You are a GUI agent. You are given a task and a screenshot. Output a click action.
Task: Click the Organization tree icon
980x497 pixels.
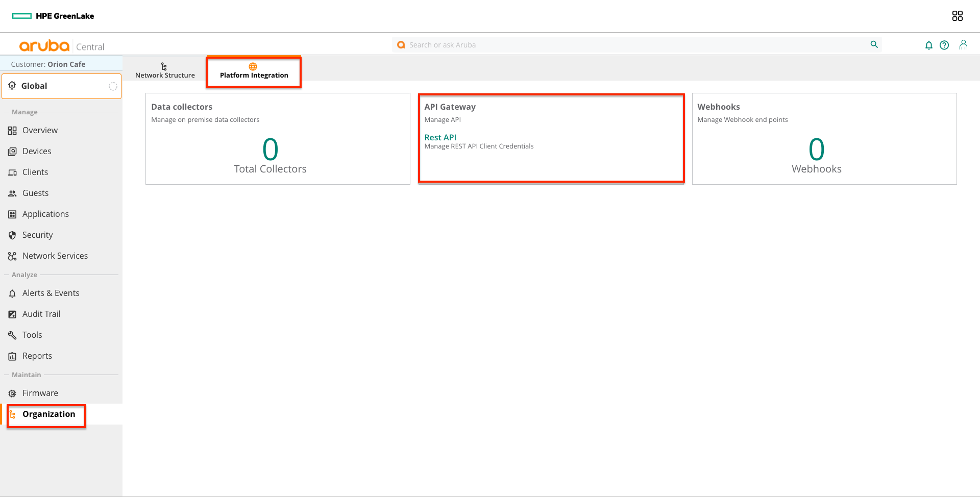[x=13, y=414]
